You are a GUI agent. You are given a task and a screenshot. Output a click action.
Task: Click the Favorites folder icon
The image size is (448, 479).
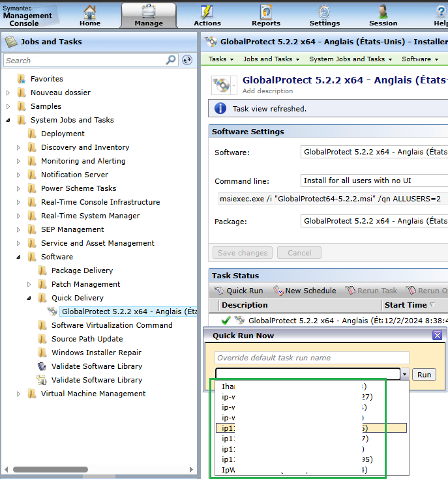[x=22, y=79]
